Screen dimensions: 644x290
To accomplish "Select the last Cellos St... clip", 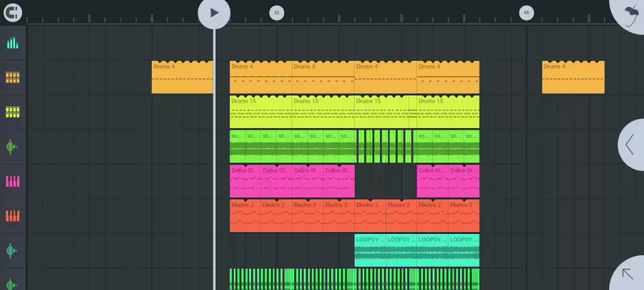I will coord(464,181).
